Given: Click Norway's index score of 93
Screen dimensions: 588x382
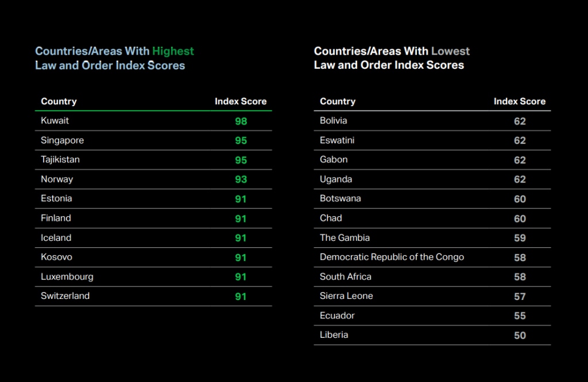Looking at the screenshot, I should (241, 180).
